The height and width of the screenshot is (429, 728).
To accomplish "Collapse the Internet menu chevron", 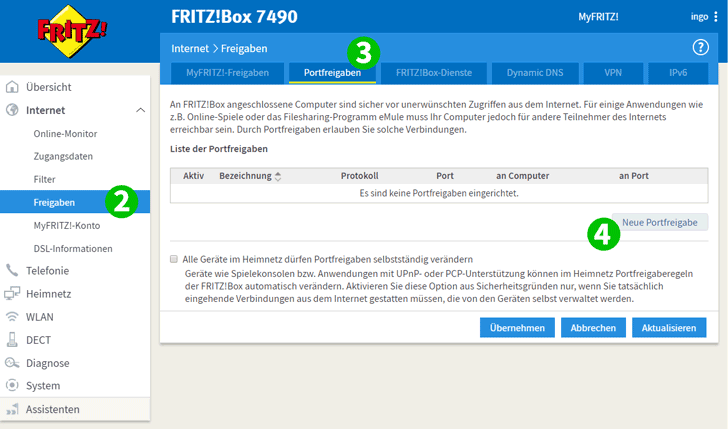I will [x=140, y=110].
